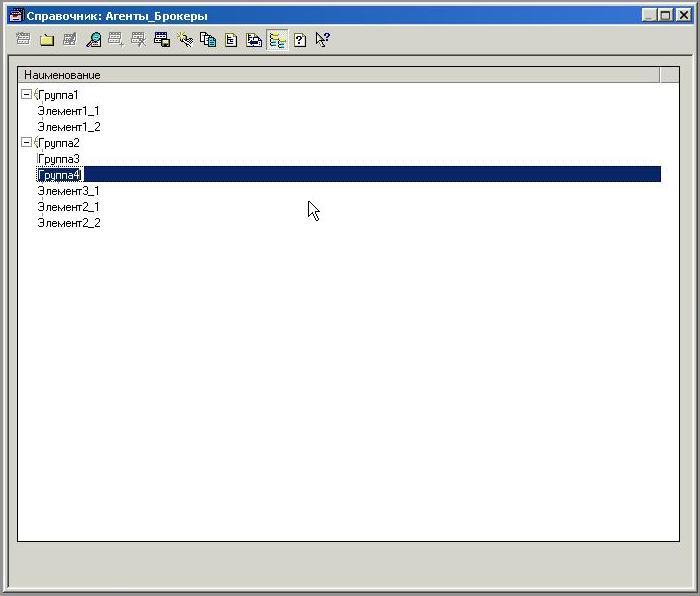Screen dimensions: 700x596
Task: Maximize the Справочник window
Action: [x=665, y=15]
